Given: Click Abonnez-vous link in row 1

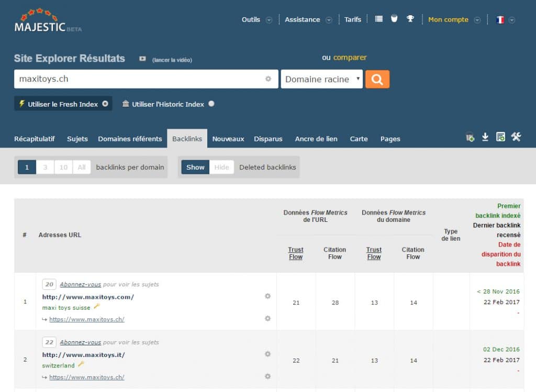Looking at the screenshot, I should click(80, 284).
